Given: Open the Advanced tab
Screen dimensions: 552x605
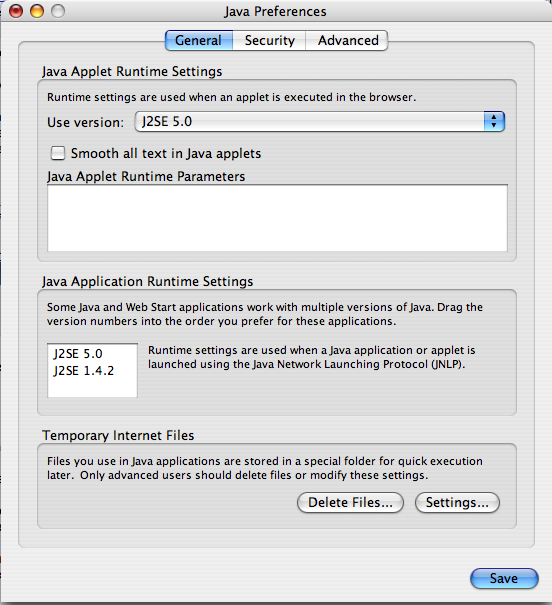Looking at the screenshot, I should click(x=347, y=41).
